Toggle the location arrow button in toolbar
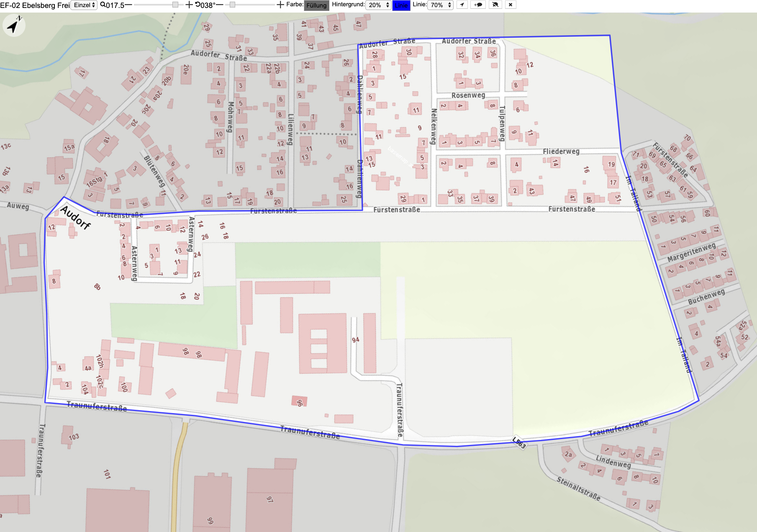The width and height of the screenshot is (757, 532). (462, 5)
